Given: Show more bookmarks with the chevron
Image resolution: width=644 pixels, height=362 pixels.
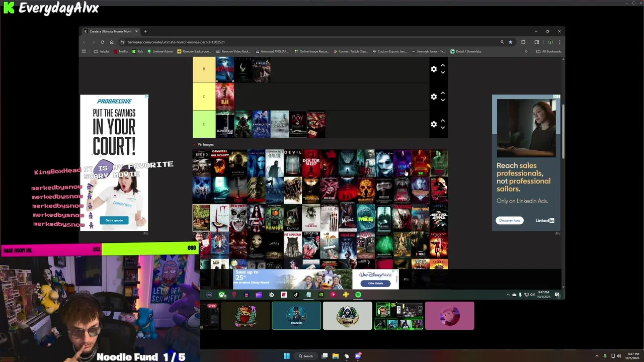Looking at the screenshot, I should [x=526, y=51].
